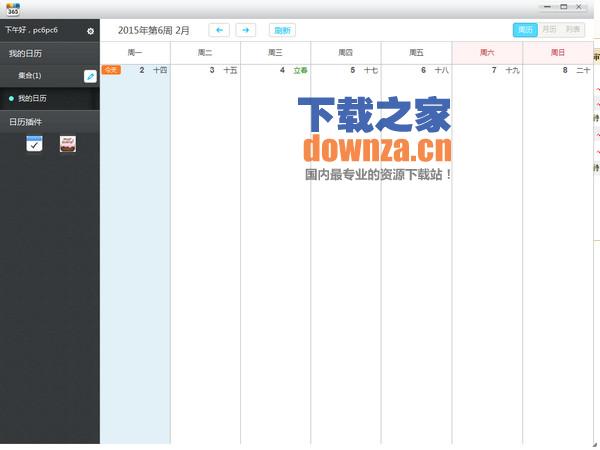Image resolution: width=600 pixels, height=450 pixels.
Task: Click the green 立春 solar term label
Action: (300, 70)
